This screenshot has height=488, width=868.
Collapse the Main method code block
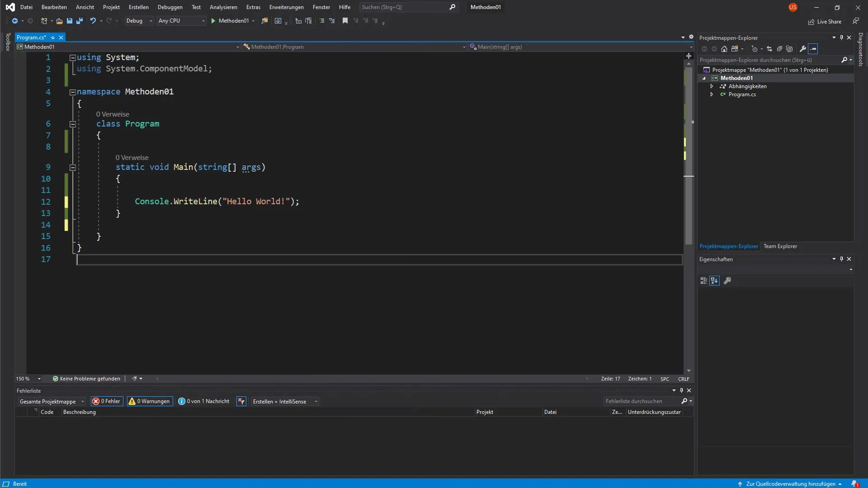coord(72,168)
